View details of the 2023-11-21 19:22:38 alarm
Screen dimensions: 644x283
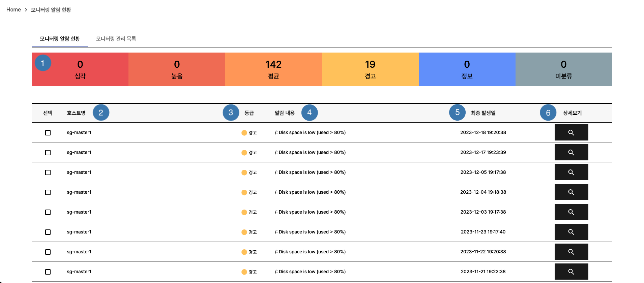[x=571, y=272]
